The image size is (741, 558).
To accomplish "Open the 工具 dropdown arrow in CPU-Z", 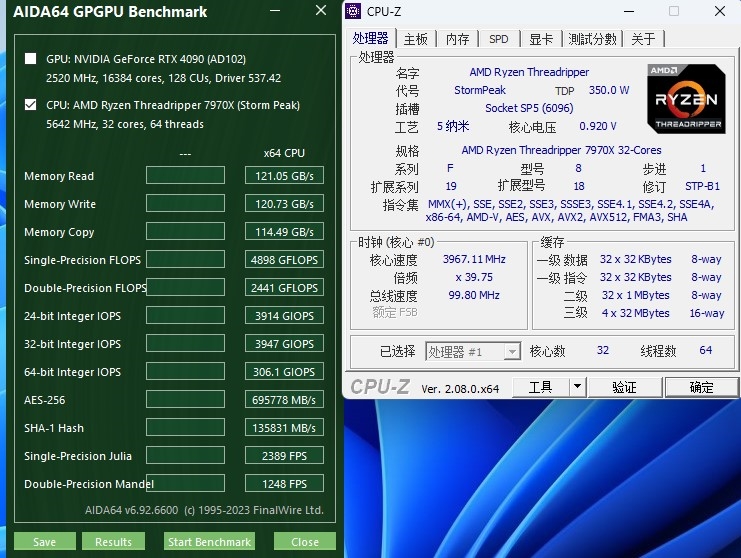I will pos(577,388).
